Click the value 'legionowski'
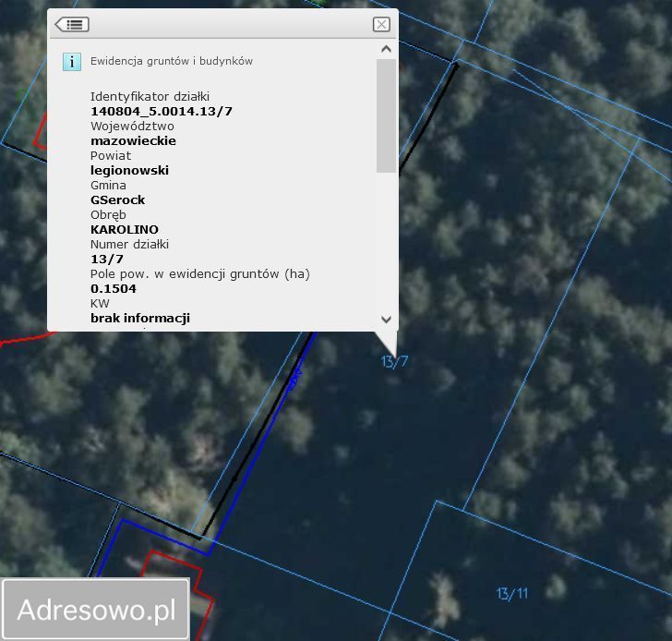Image resolution: width=672 pixels, height=641 pixels. [129, 171]
